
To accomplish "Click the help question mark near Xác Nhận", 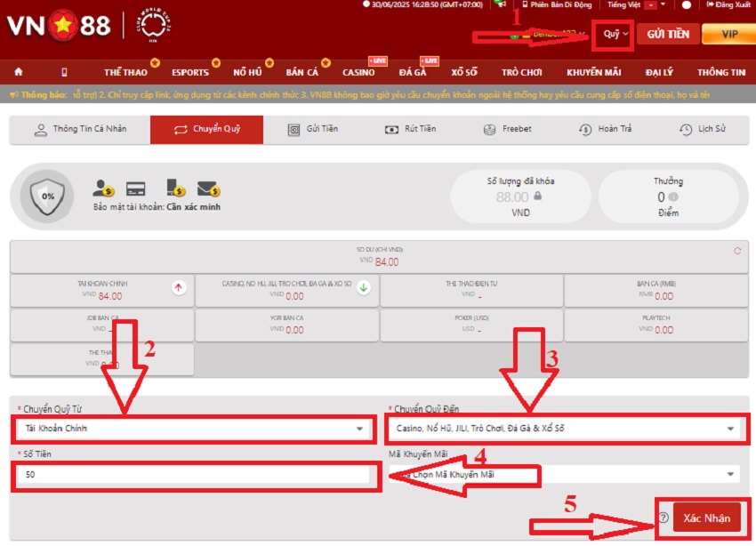I will pyautogui.click(x=664, y=518).
